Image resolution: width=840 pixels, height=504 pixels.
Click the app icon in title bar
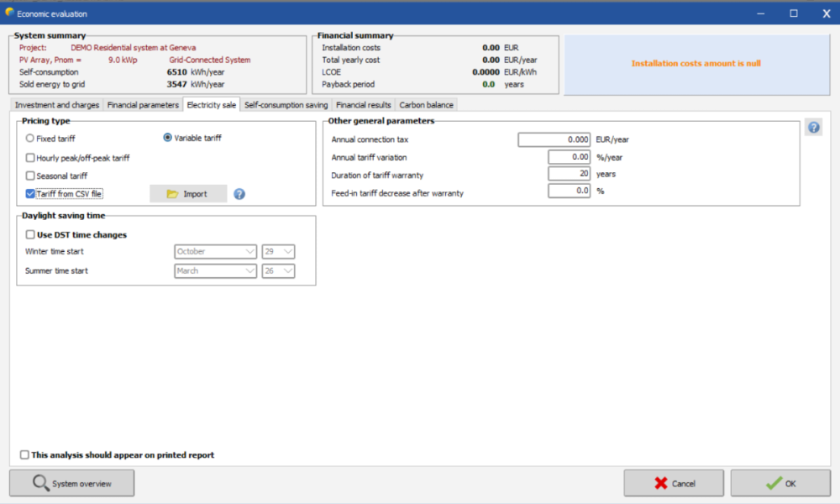9,13
